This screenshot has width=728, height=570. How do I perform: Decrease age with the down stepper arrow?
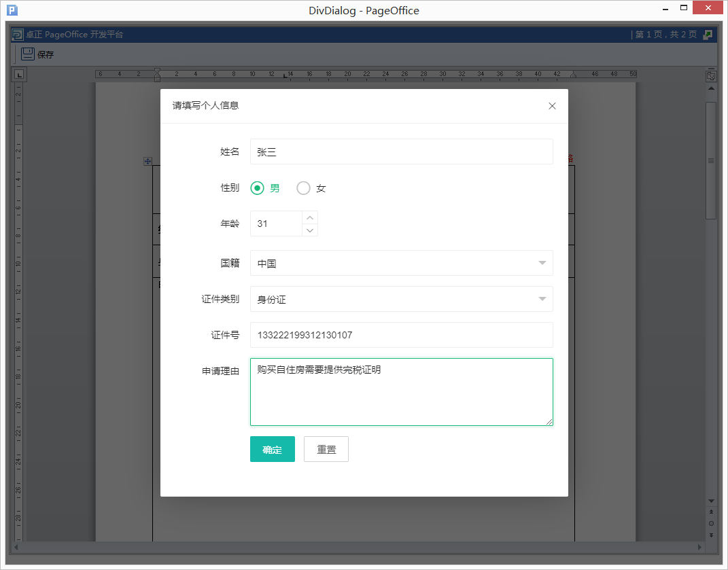tap(310, 230)
